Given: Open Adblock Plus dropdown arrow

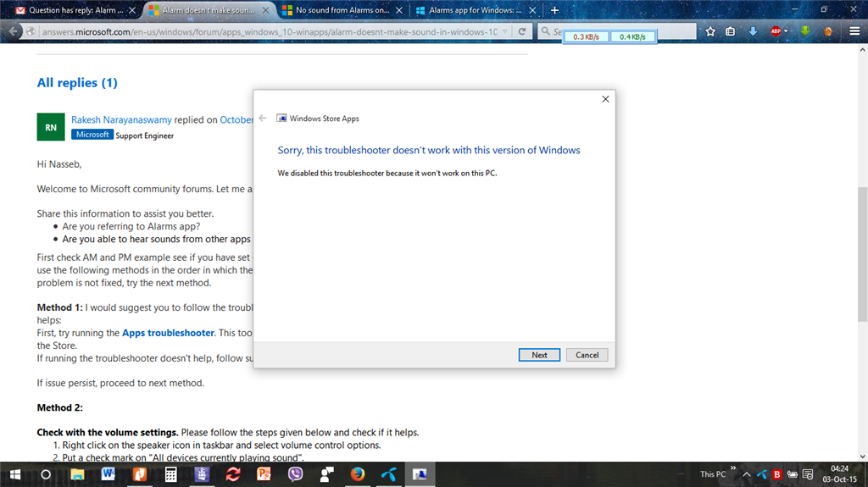Looking at the screenshot, I should click(x=786, y=31).
